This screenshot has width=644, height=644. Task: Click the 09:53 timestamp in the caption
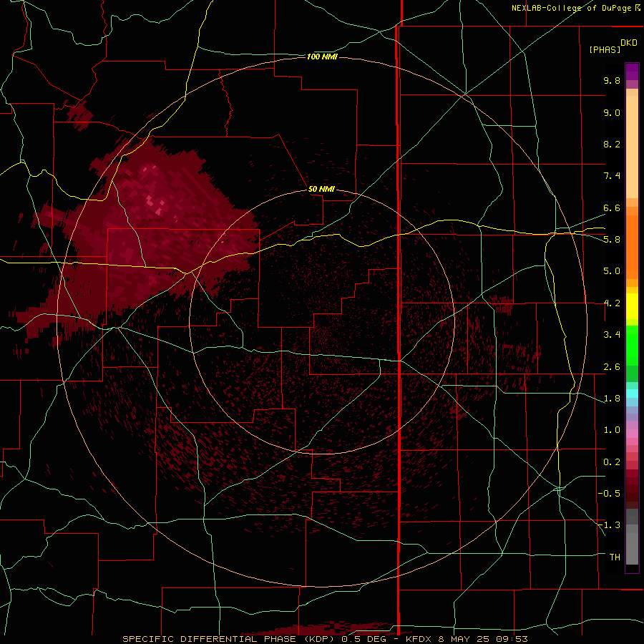pyautogui.click(x=513, y=639)
